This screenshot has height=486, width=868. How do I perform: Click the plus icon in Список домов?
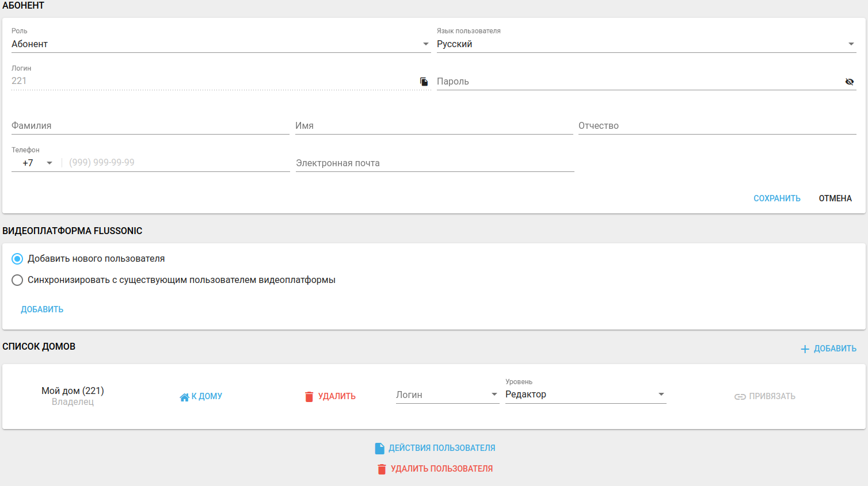pos(805,349)
